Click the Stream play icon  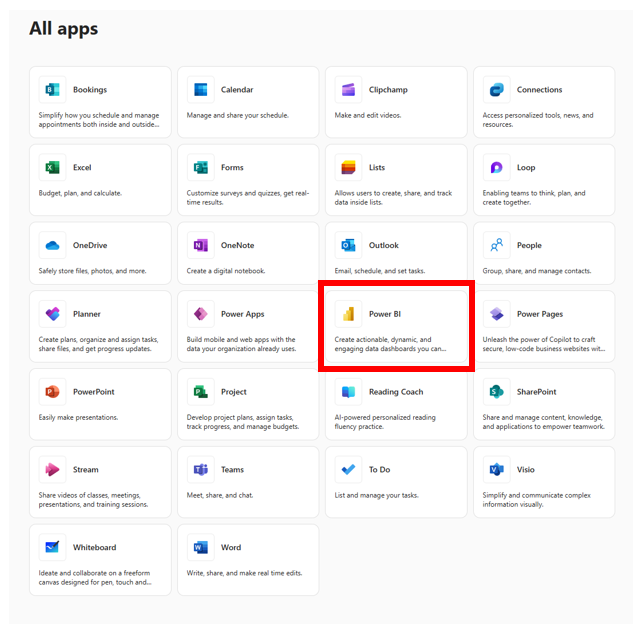52,470
